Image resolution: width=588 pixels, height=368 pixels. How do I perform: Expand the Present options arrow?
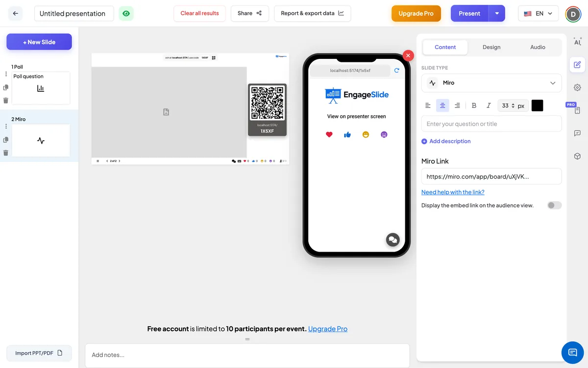(x=497, y=13)
